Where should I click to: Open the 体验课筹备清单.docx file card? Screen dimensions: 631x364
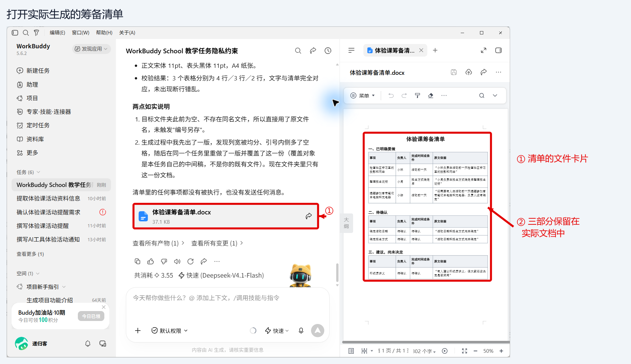226,216
